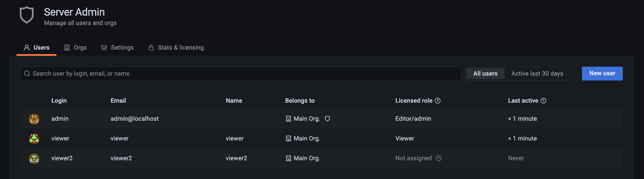Focus the user search field
Viewport: 644px width, 179px height.
click(242, 74)
